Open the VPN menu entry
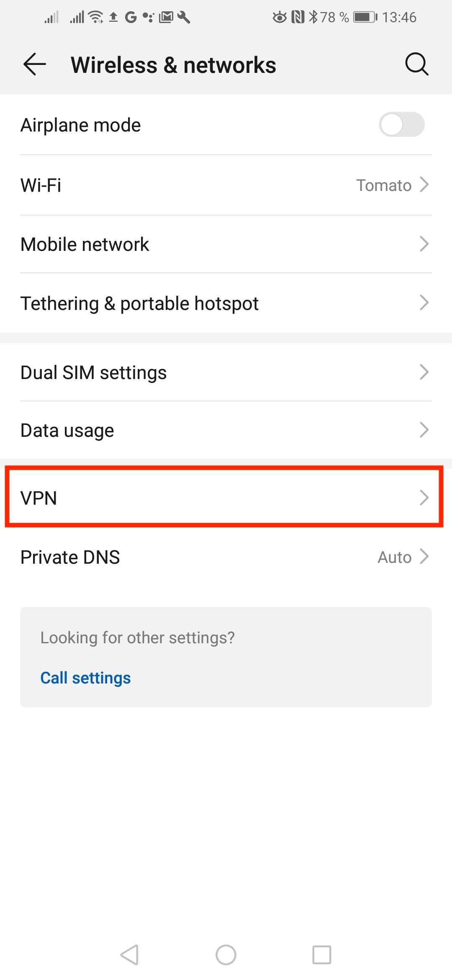The width and height of the screenshot is (452, 980). pos(224,498)
